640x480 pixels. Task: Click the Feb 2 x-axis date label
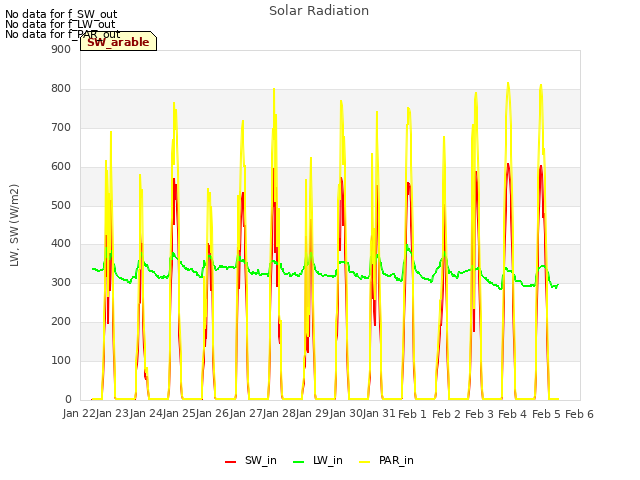click(446, 414)
